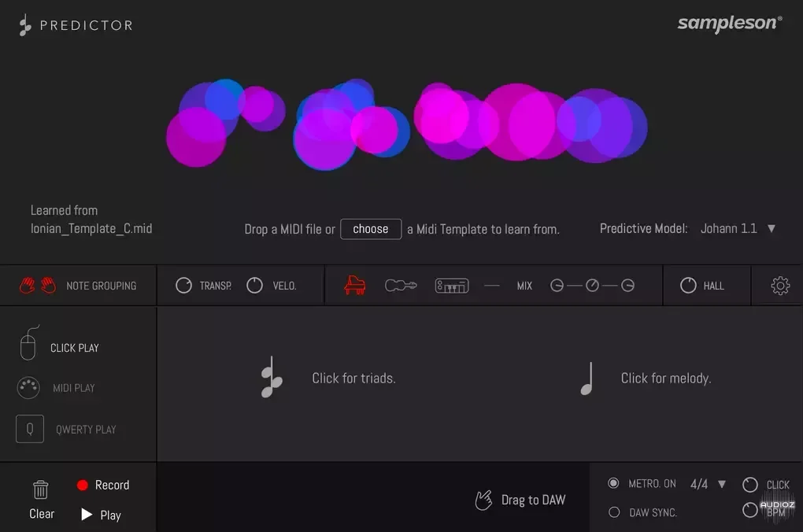Click the Sampleson brand logo
Viewport: 803px width, 532px height.
[x=730, y=23]
